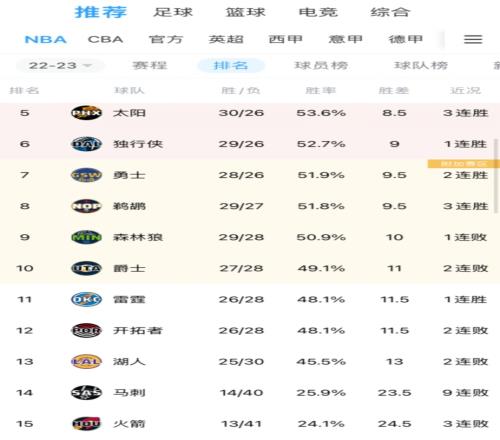This screenshot has height=440, width=500.
Task: Click the 14/40 record for 马刺
Action: coord(241,393)
